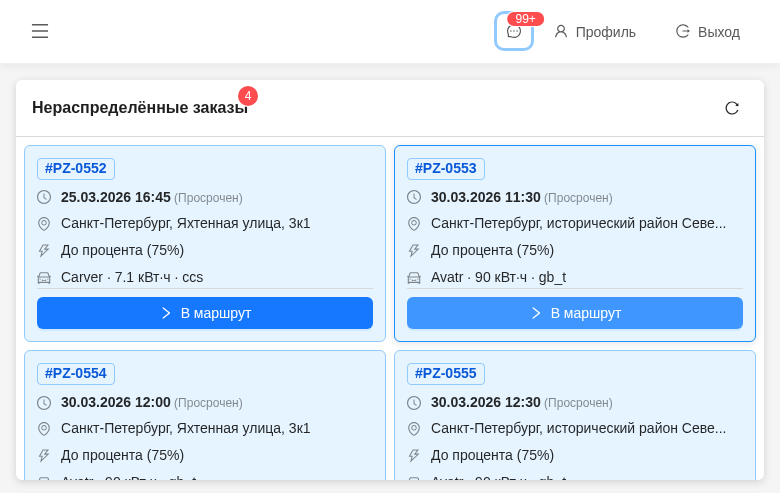Click date 30.03.2026 12:30 in order PZ-0555
The width and height of the screenshot is (780, 493).
[x=486, y=402]
